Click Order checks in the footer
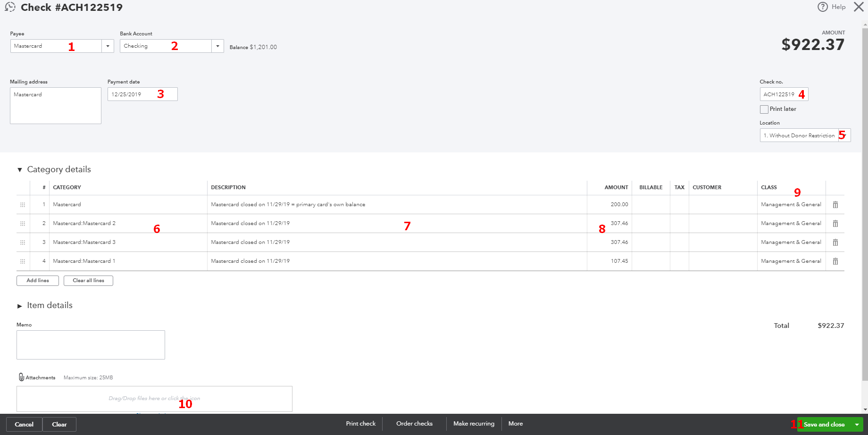The image size is (868, 435). (414, 424)
